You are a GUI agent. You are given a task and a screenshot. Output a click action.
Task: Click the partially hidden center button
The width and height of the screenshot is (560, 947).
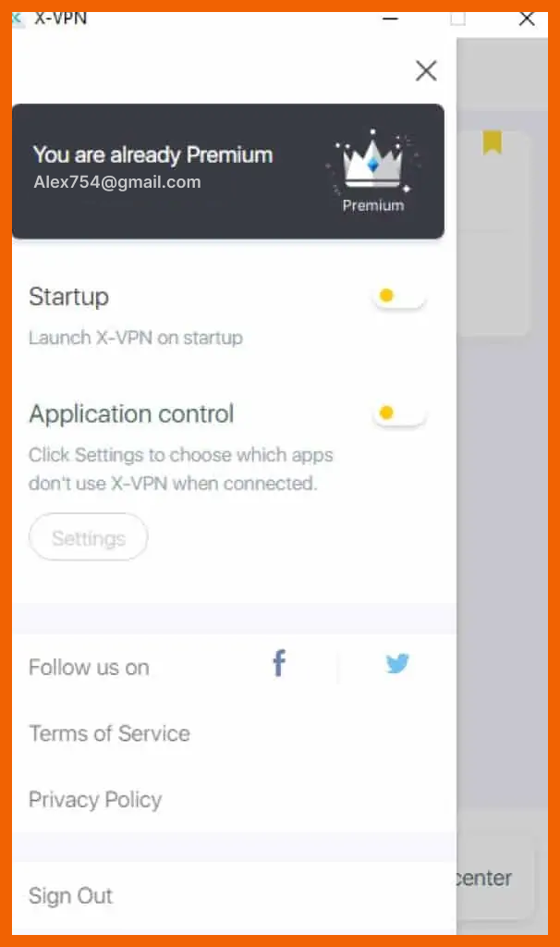(495, 877)
